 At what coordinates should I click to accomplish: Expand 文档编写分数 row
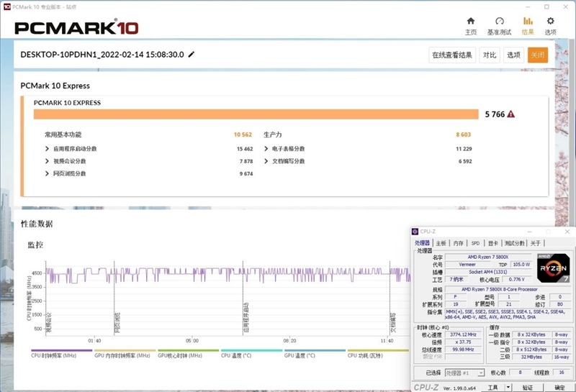pos(266,161)
